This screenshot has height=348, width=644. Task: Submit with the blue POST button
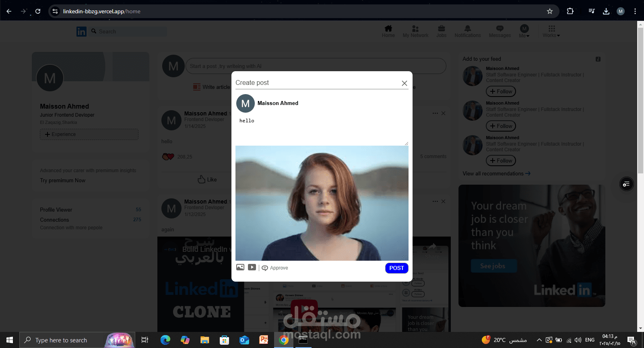[x=396, y=268]
